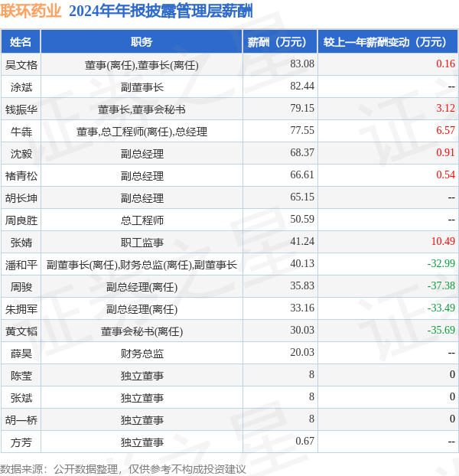Viewport: 459px width, 476px height.
Task: Click the name 胡一桥
Action: [21, 420]
